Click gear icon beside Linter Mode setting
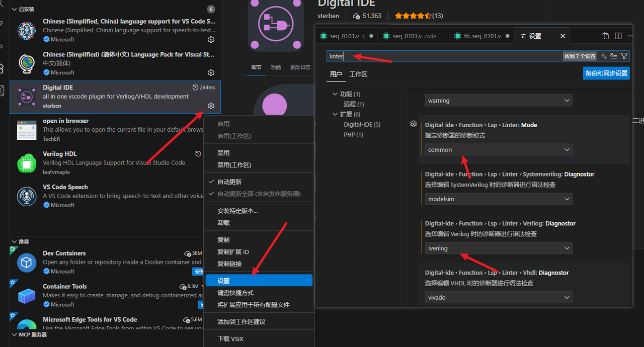The image size is (644, 347). pyautogui.click(x=414, y=124)
